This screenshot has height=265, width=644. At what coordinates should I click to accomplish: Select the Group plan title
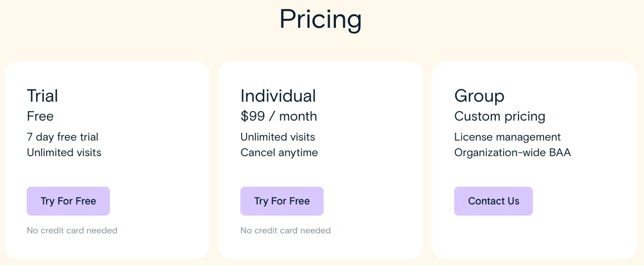[479, 96]
